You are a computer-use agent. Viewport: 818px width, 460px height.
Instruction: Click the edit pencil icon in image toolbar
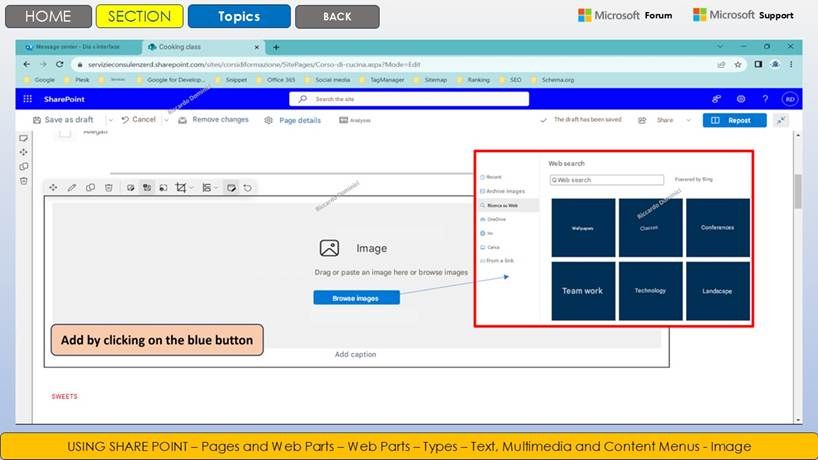tap(71, 187)
